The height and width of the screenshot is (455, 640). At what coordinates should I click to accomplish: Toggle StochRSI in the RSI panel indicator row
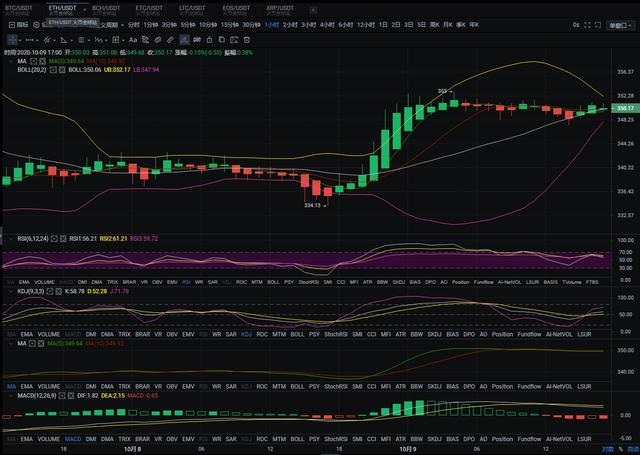tap(309, 282)
